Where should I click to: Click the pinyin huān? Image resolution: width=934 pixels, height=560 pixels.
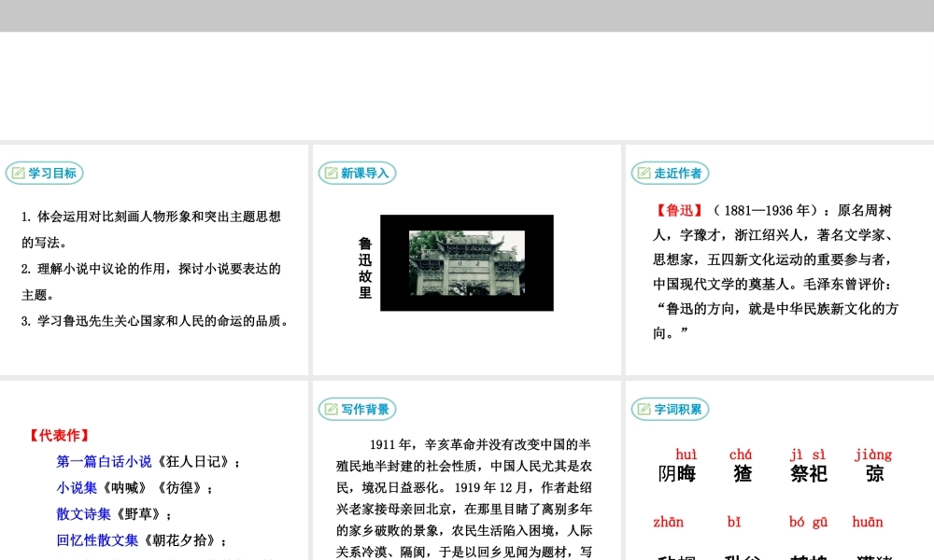click(868, 522)
